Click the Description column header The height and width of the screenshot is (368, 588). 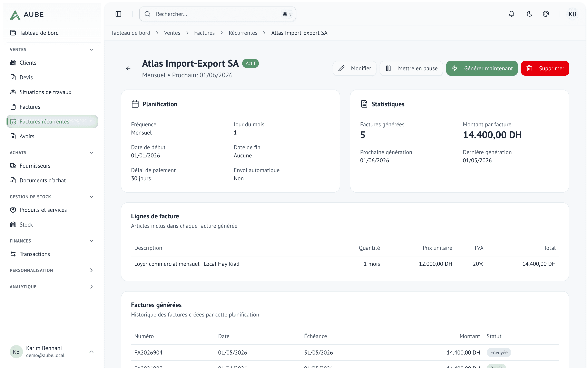point(148,248)
